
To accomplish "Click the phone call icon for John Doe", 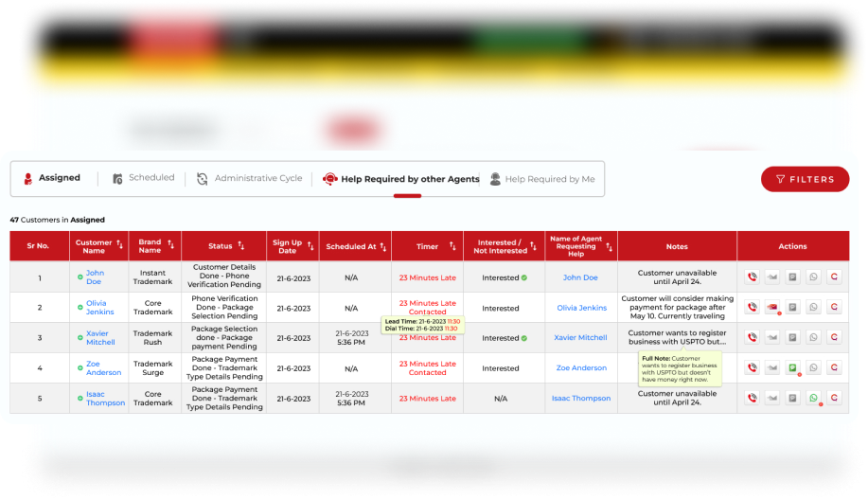I will 752,277.
